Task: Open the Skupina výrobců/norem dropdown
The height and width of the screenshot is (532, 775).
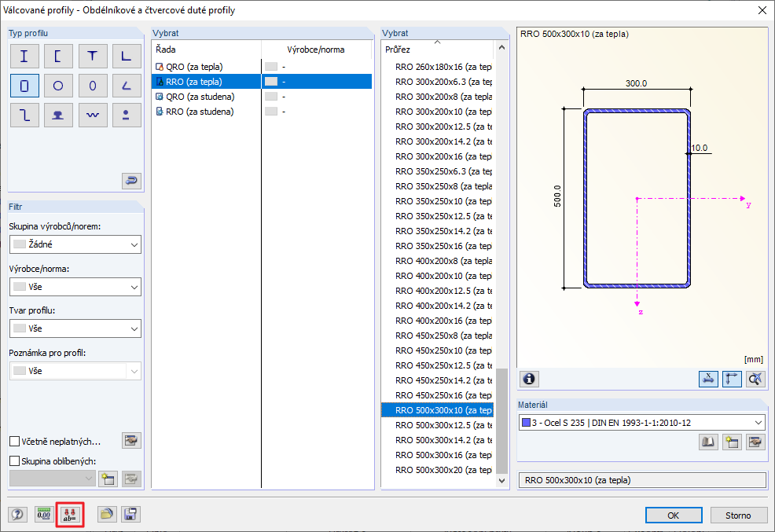Action: tap(75, 244)
